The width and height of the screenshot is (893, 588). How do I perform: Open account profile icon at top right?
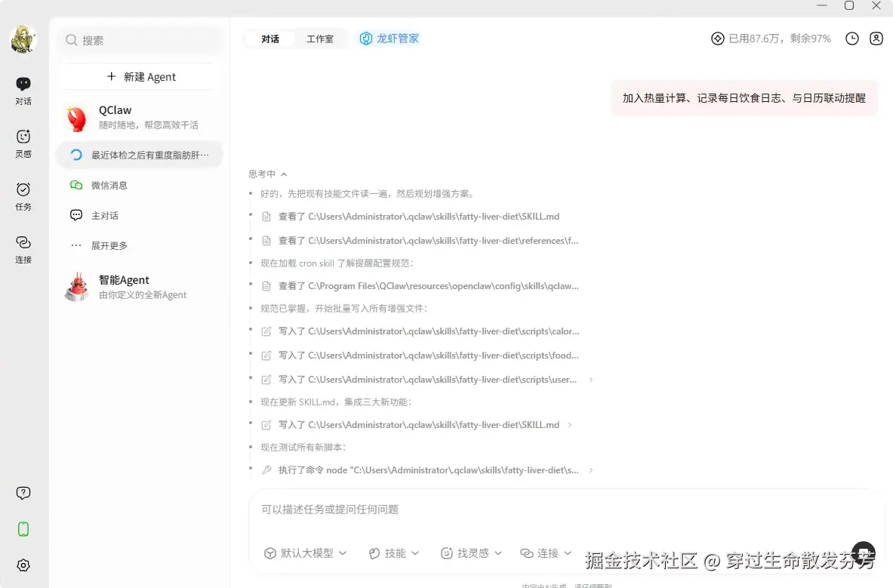(x=876, y=38)
